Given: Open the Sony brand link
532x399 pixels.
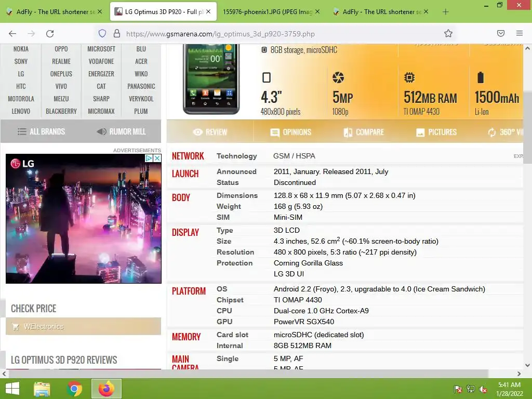Looking at the screenshot, I should click(x=21, y=61).
